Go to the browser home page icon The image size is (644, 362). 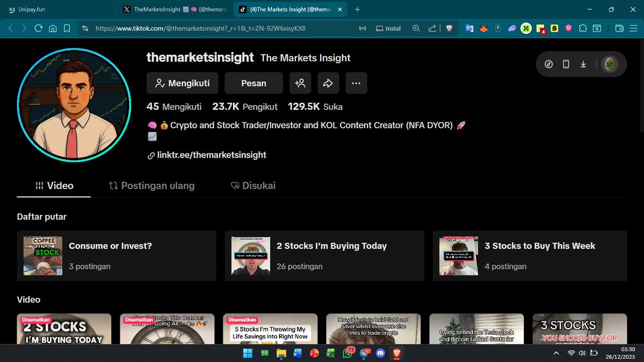53,28
